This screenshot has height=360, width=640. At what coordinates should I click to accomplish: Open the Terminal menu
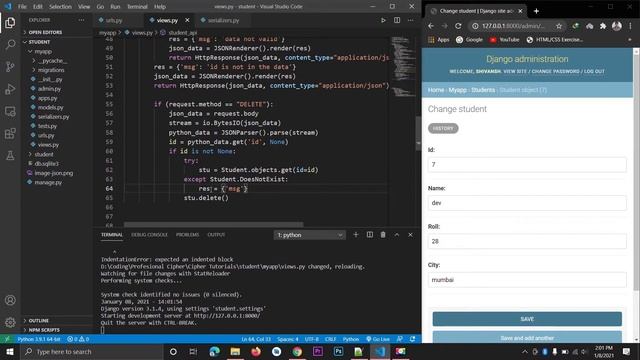coord(137,7)
